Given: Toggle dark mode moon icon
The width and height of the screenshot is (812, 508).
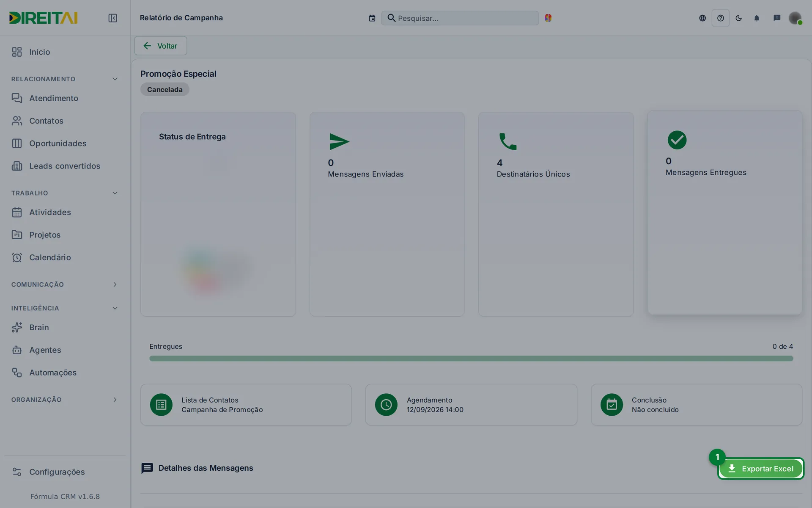Looking at the screenshot, I should point(739,18).
